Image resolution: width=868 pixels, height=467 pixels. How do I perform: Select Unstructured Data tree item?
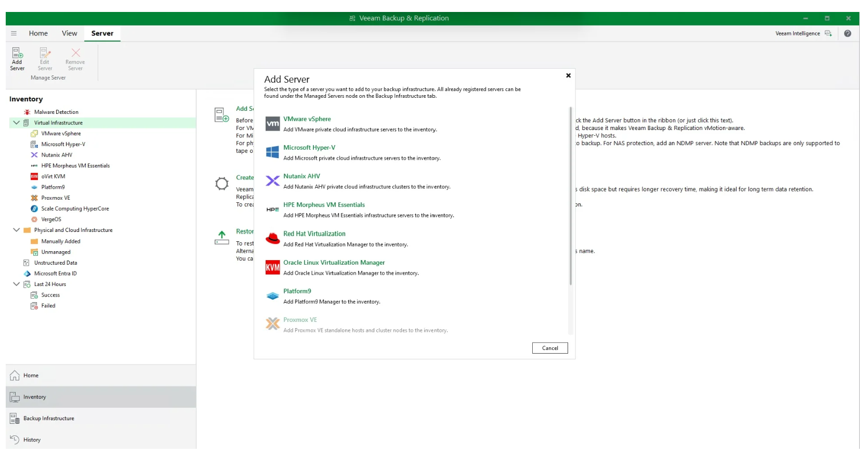point(56,263)
